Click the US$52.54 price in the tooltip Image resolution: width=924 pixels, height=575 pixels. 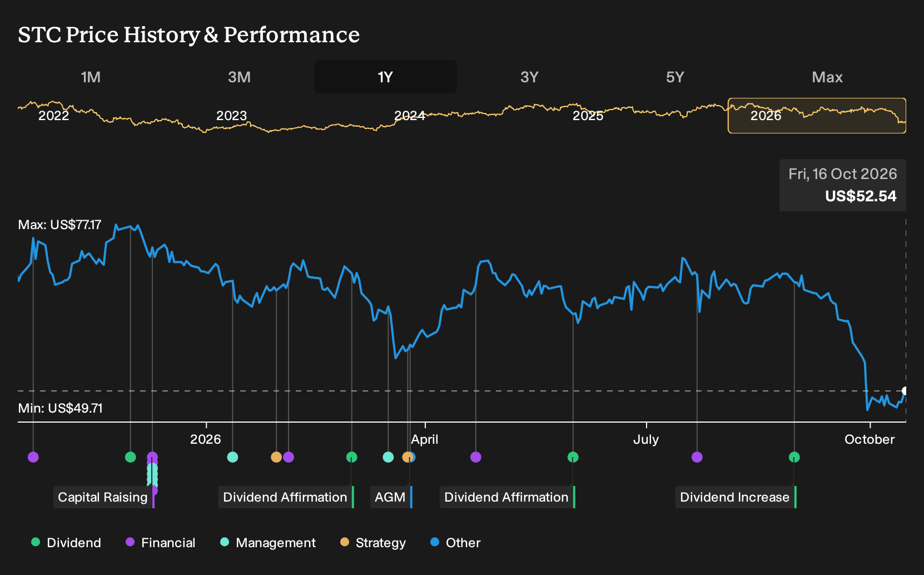coord(861,196)
